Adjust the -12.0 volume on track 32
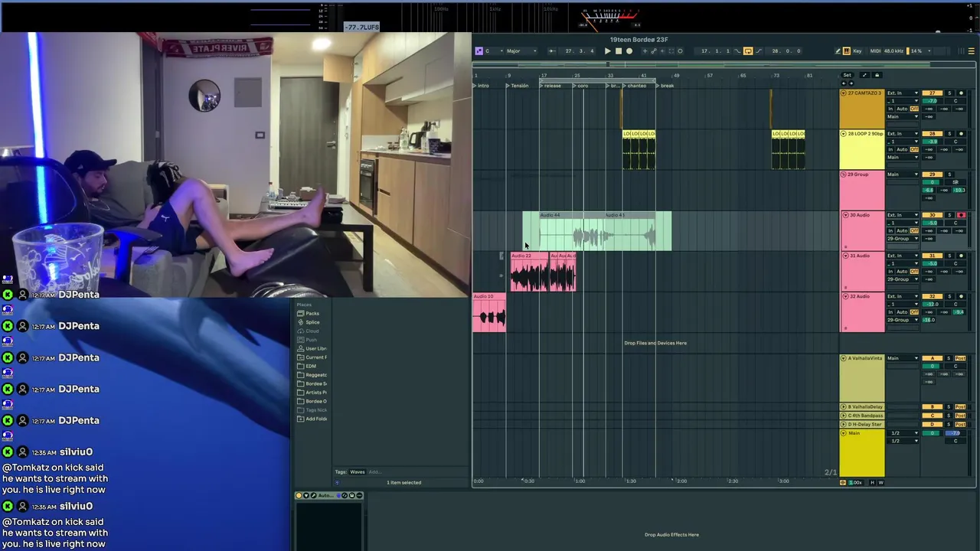Image resolution: width=980 pixels, height=551 pixels. point(932,304)
